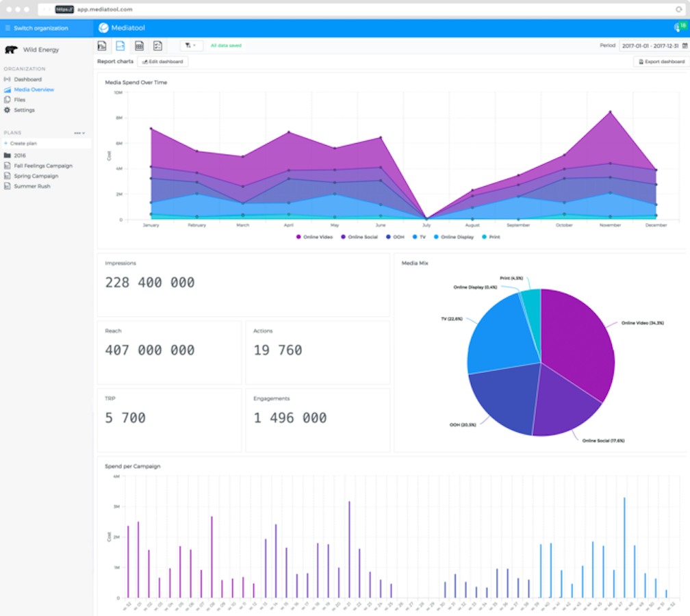
Task: Click the Mediatool logo icon
Action: (103, 28)
